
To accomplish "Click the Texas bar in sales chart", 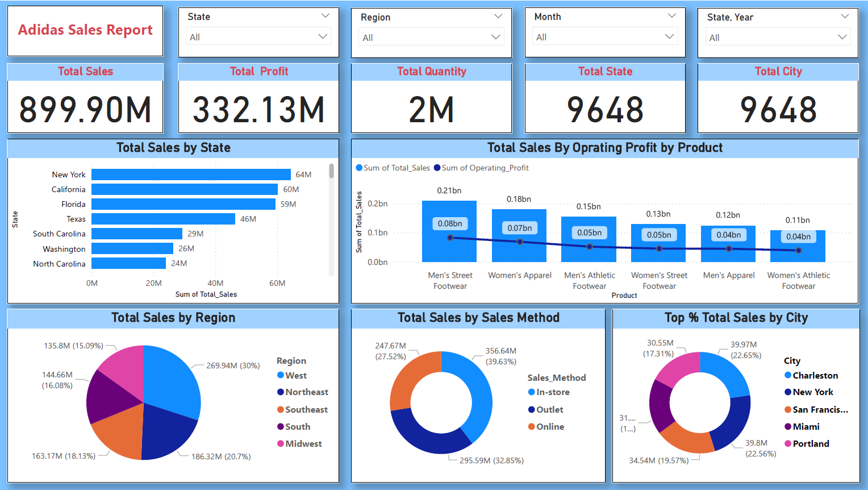I will (x=163, y=219).
